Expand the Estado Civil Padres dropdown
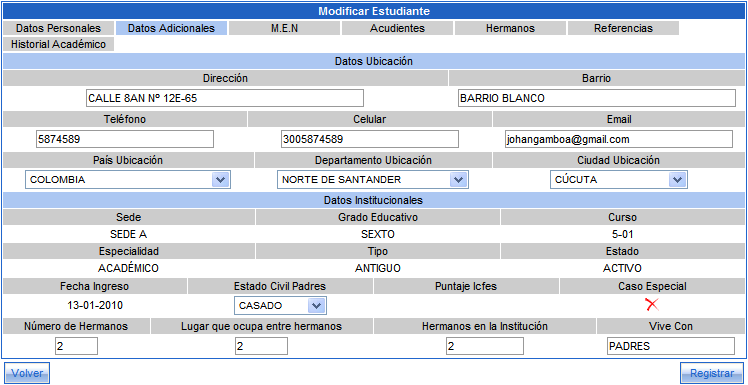The height and width of the screenshot is (385, 748). (x=280, y=305)
